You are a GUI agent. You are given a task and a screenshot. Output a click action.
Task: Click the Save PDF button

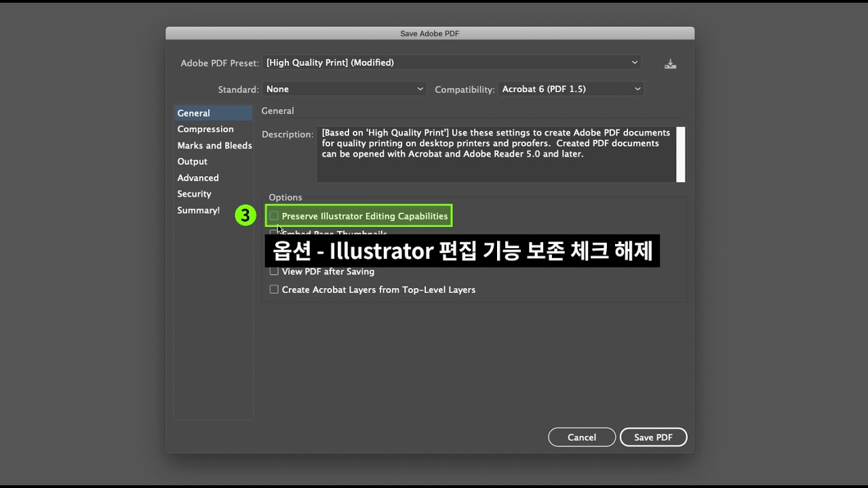click(653, 437)
